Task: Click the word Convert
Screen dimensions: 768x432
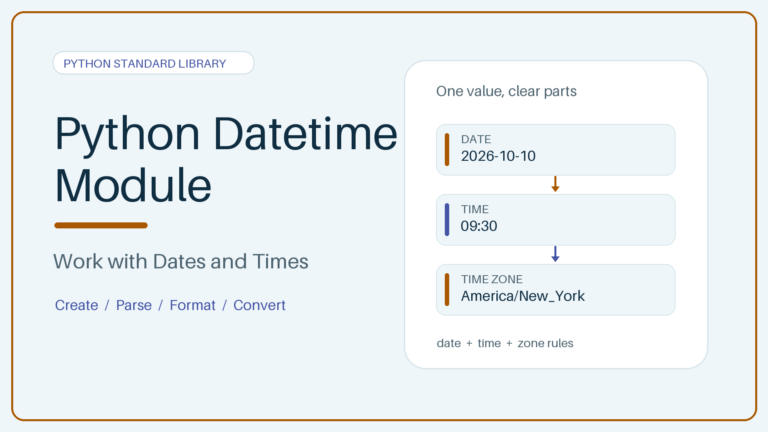Action: click(259, 305)
